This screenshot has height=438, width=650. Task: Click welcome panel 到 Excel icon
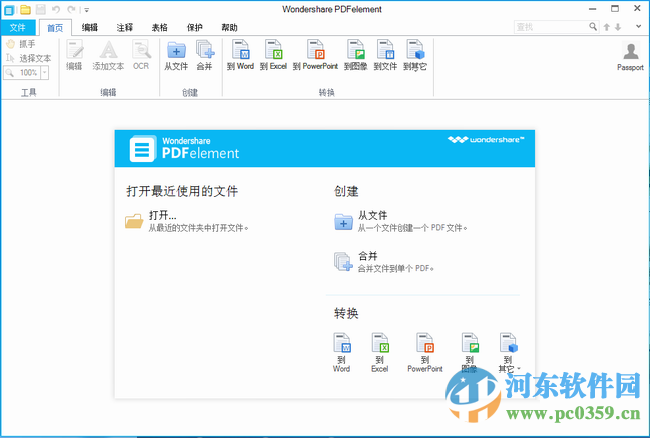(x=380, y=352)
